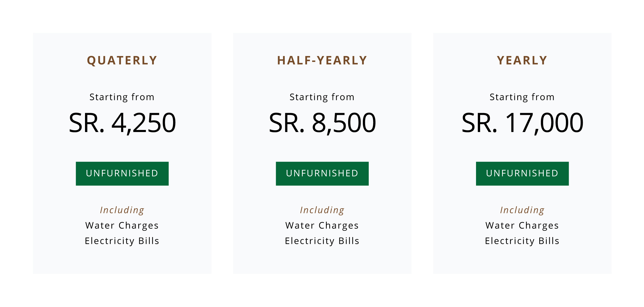
Task: Click Water Charges in the Yearly card
Action: (x=522, y=225)
